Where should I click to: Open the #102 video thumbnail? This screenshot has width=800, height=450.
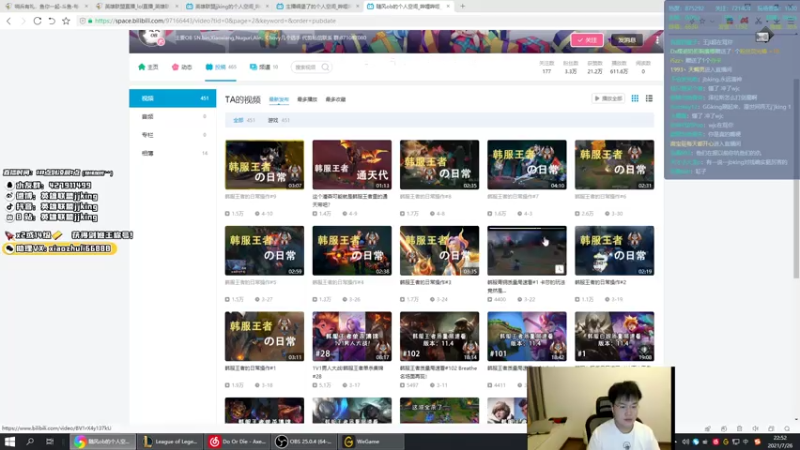tap(439, 336)
